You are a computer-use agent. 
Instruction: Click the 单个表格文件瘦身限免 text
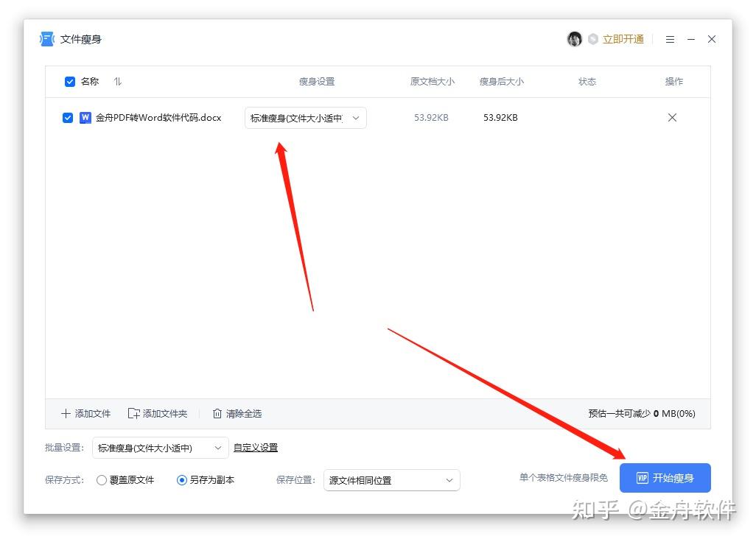pos(563,477)
